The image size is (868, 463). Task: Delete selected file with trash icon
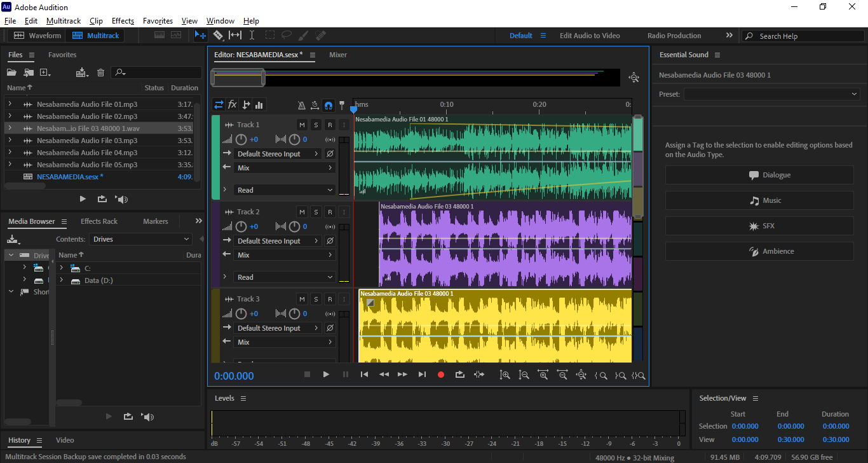(x=100, y=73)
